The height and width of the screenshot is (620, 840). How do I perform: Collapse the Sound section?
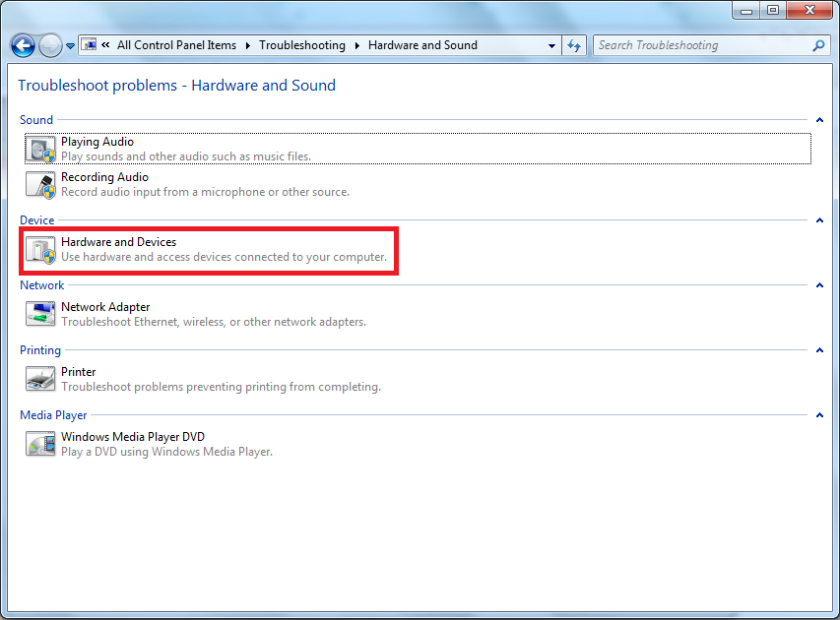point(819,120)
